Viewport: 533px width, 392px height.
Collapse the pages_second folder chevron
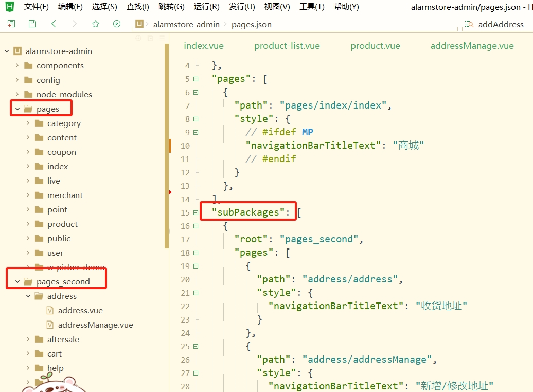tap(17, 281)
